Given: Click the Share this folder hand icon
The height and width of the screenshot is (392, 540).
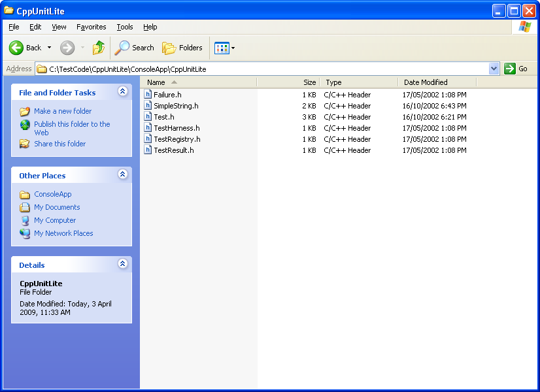Looking at the screenshot, I should click(25, 144).
